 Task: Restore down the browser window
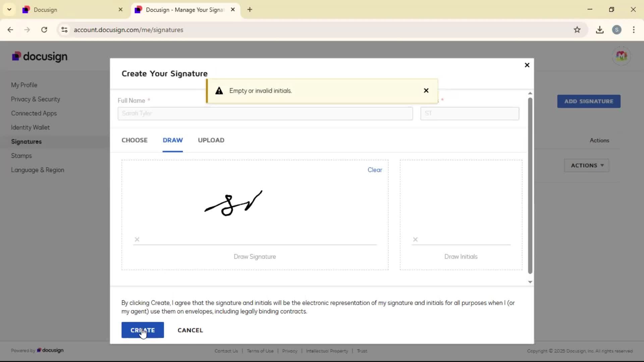pyautogui.click(x=611, y=9)
